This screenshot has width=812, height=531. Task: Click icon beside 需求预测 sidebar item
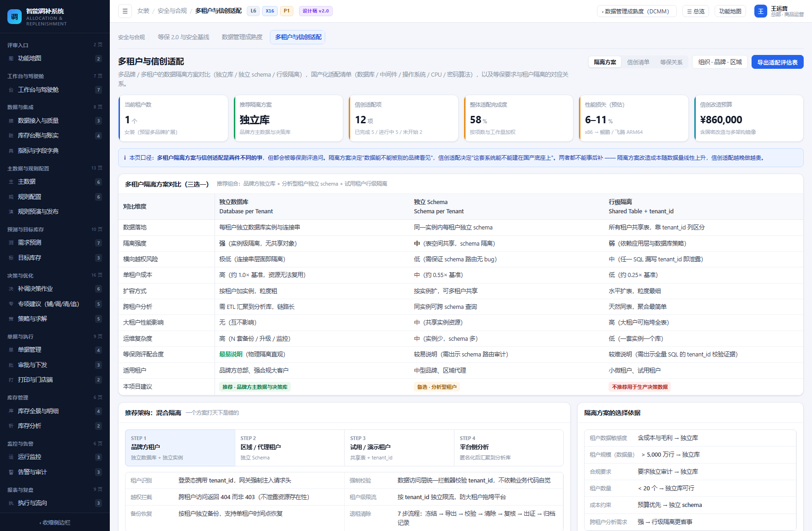tap(11, 243)
